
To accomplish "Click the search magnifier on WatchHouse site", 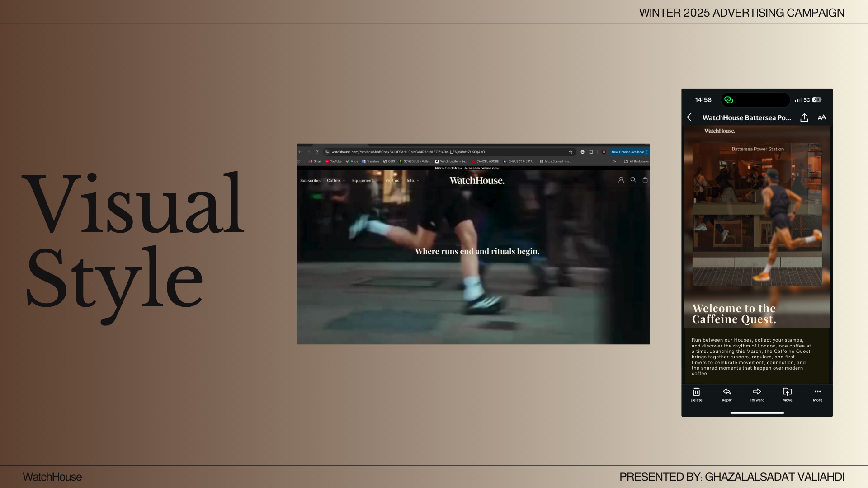I will [633, 180].
